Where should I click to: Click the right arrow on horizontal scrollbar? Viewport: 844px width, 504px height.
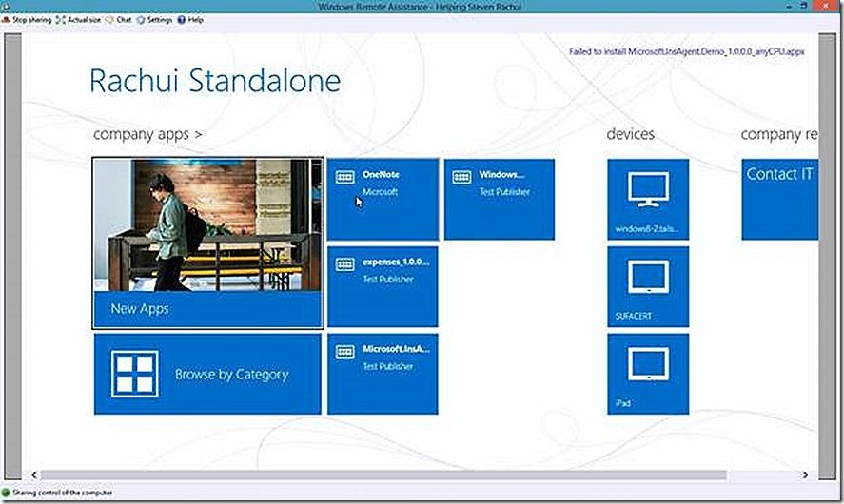805,475
